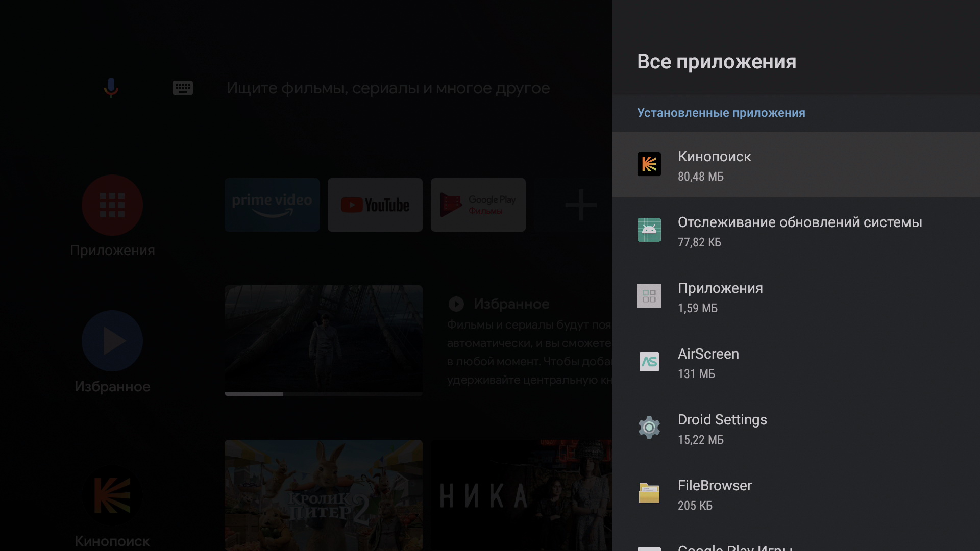Open the blue Избранное play circle
The height and width of the screenshot is (551, 980).
112,341
